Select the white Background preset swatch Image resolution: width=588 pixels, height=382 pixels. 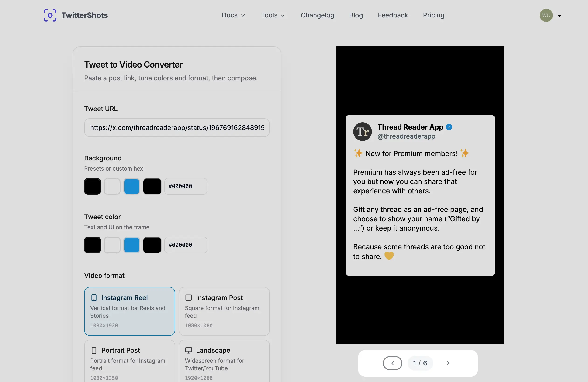(x=112, y=186)
